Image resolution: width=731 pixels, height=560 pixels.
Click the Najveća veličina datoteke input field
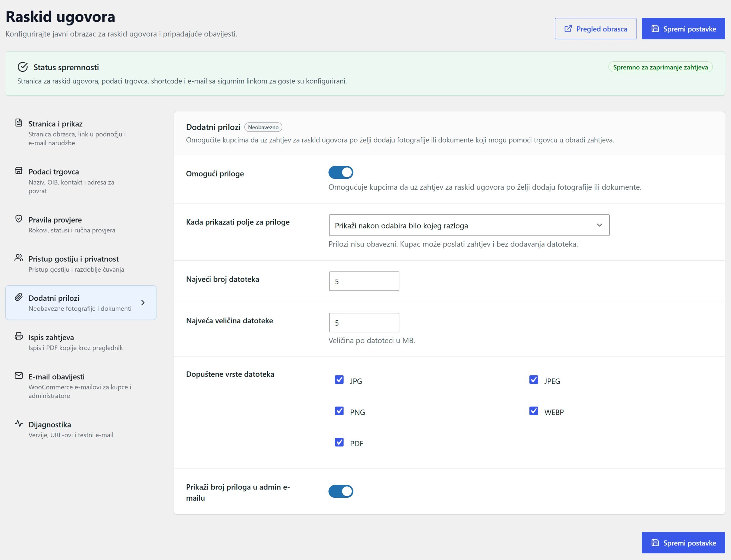364,323
